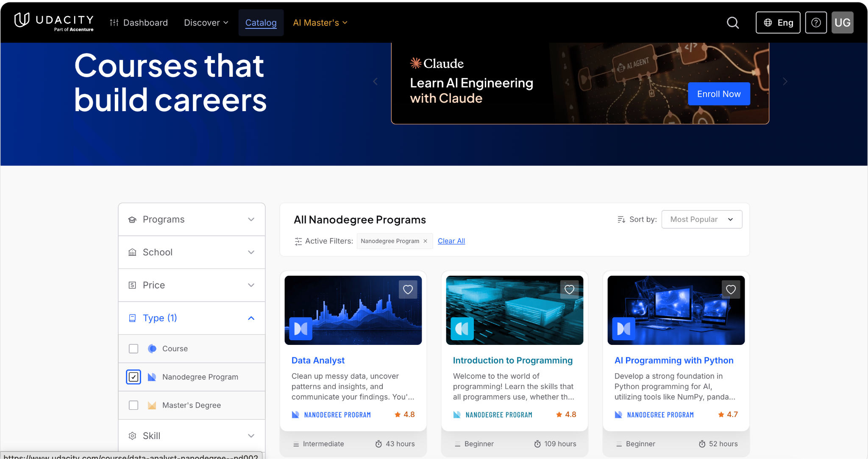868x459 pixels.
Task: Expand the Programs filter section
Action: [x=192, y=219]
